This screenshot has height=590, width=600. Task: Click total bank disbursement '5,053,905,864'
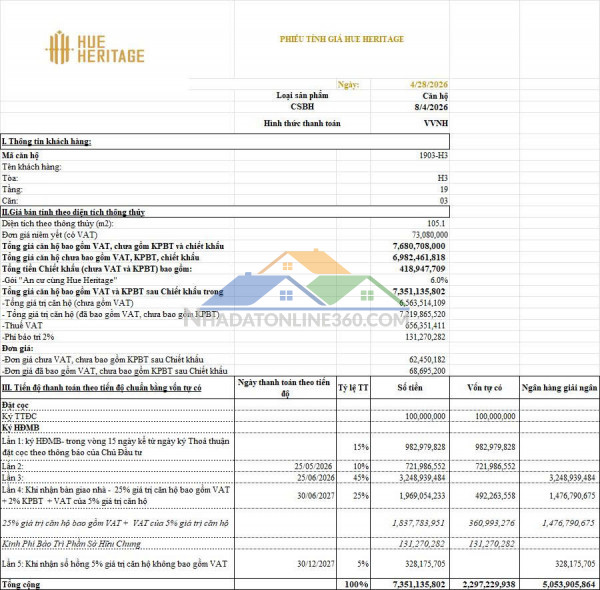[569, 585]
